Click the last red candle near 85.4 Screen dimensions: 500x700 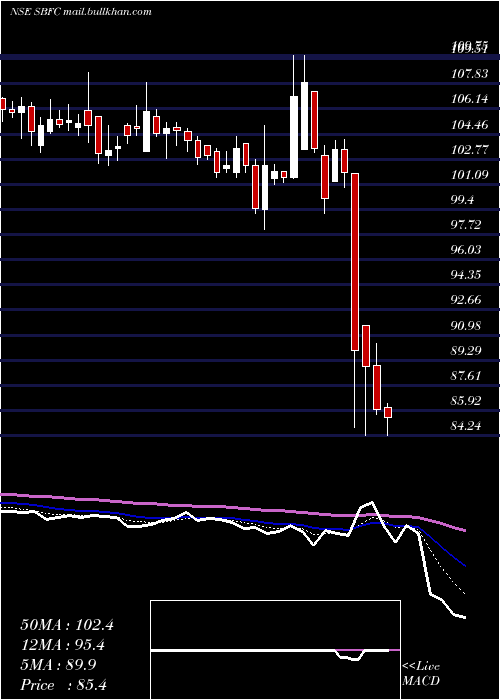click(388, 412)
